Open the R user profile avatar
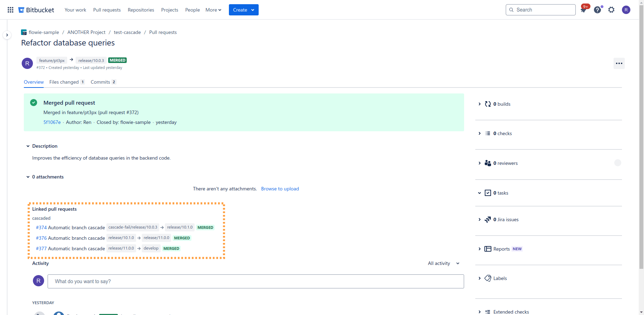 [626, 10]
